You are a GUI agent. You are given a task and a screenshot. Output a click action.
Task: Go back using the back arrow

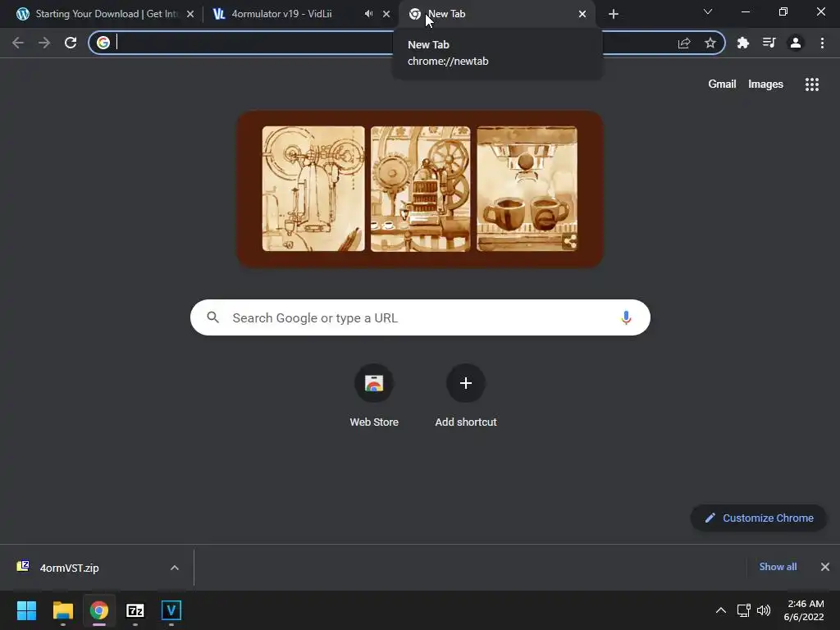18,43
